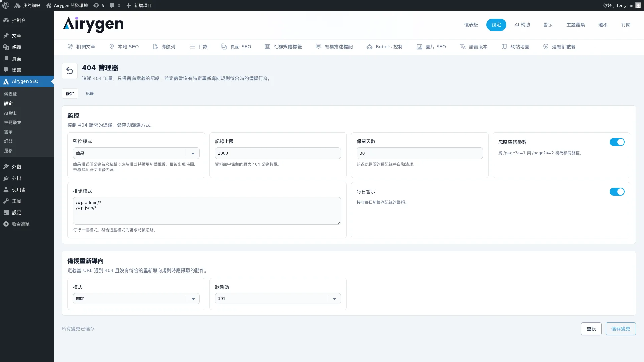Open 工具 tools in sidebar

[x=27, y=201]
